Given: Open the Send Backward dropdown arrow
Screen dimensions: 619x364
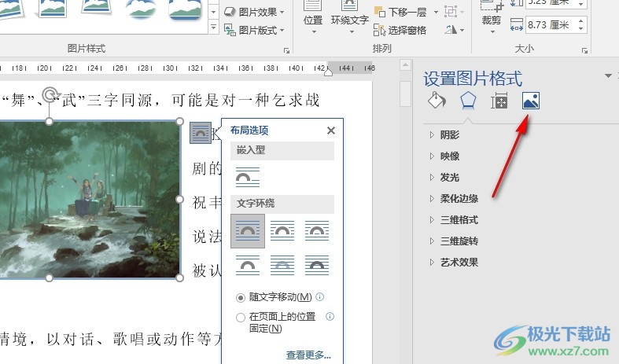Looking at the screenshot, I should (x=436, y=13).
